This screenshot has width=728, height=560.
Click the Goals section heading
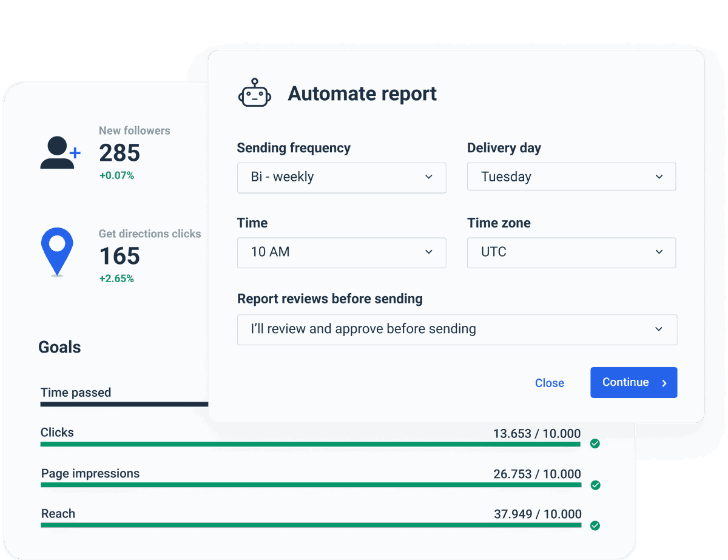click(59, 346)
